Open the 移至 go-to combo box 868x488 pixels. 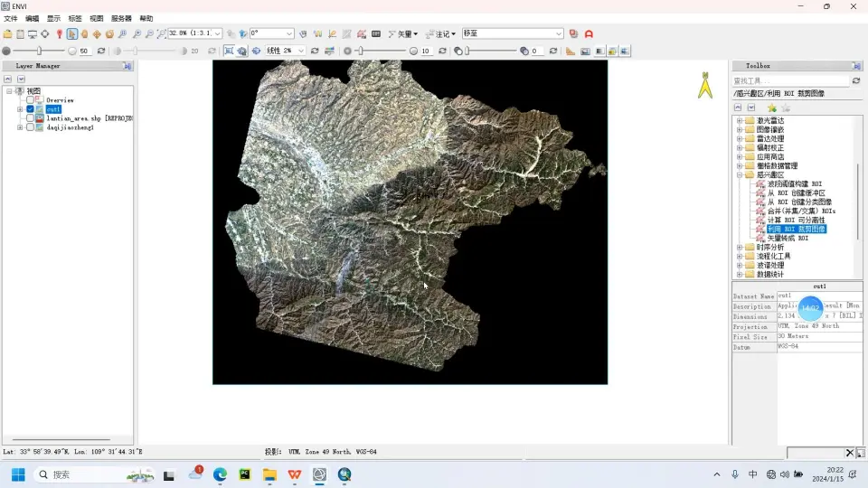513,33
